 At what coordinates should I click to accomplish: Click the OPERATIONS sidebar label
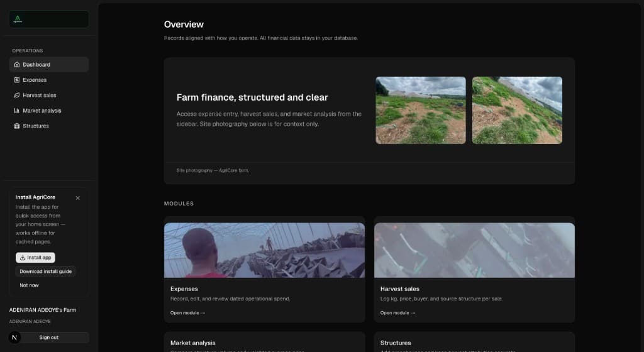[x=28, y=51]
